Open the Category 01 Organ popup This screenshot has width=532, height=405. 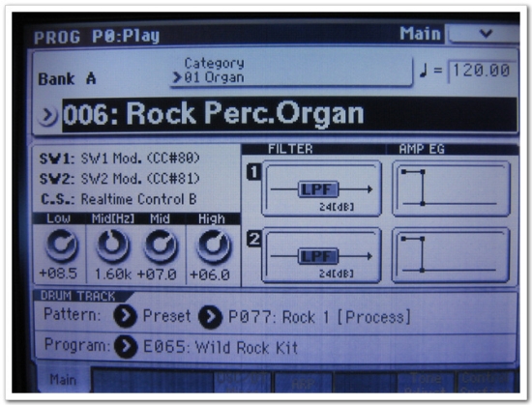[x=291, y=72]
